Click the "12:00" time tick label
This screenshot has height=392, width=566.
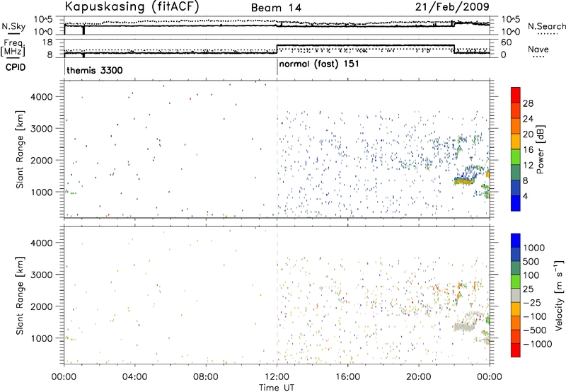click(x=277, y=377)
